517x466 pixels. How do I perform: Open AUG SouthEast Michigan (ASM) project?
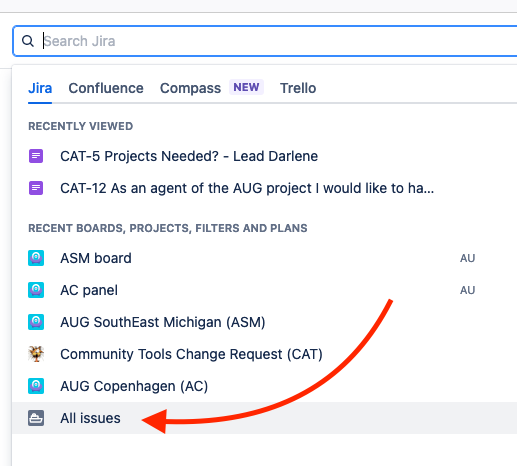coord(163,322)
